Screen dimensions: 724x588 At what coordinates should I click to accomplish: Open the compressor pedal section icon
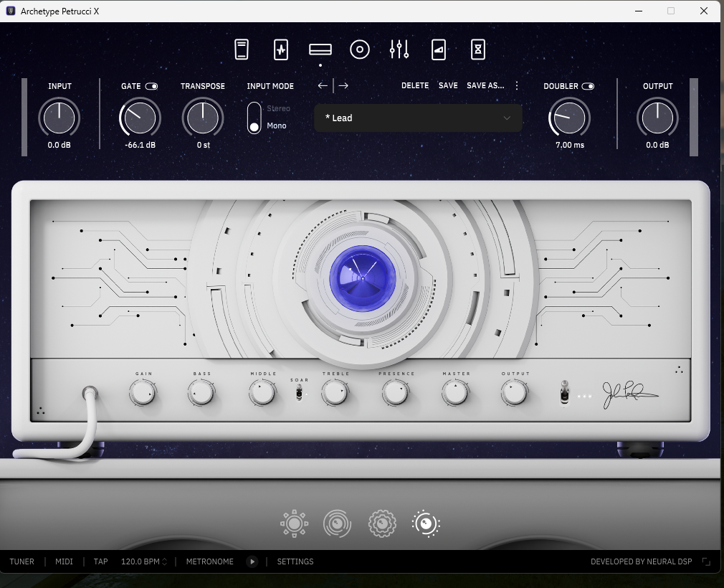(x=242, y=49)
